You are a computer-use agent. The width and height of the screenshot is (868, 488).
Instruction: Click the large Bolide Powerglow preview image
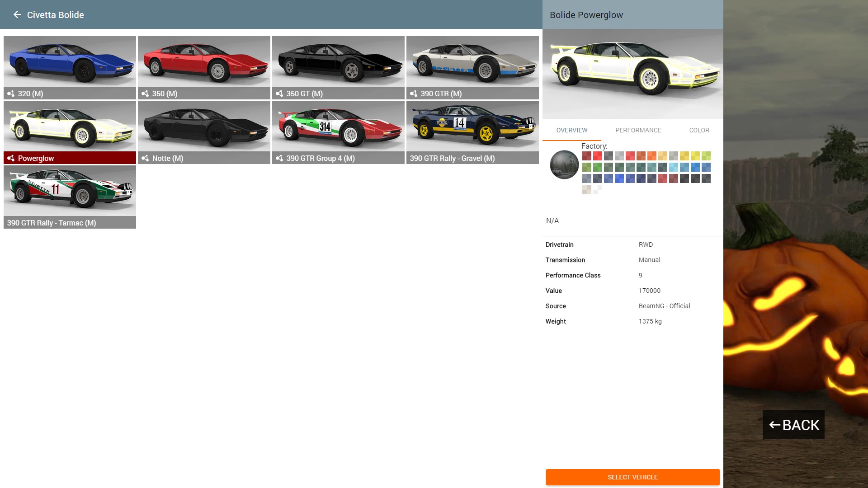tap(632, 74)
